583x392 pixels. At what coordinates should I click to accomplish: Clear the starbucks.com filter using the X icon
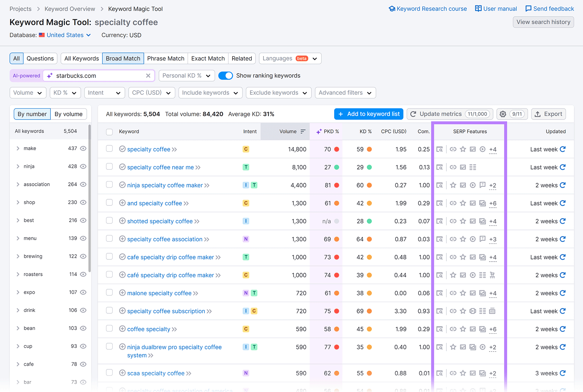point(148,75)
